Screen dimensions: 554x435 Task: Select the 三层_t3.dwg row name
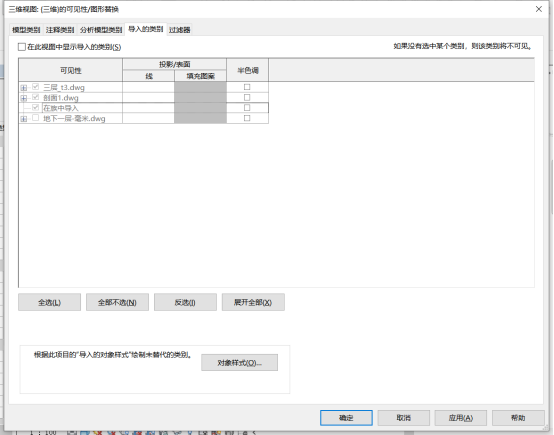click(x=64, y=87)
